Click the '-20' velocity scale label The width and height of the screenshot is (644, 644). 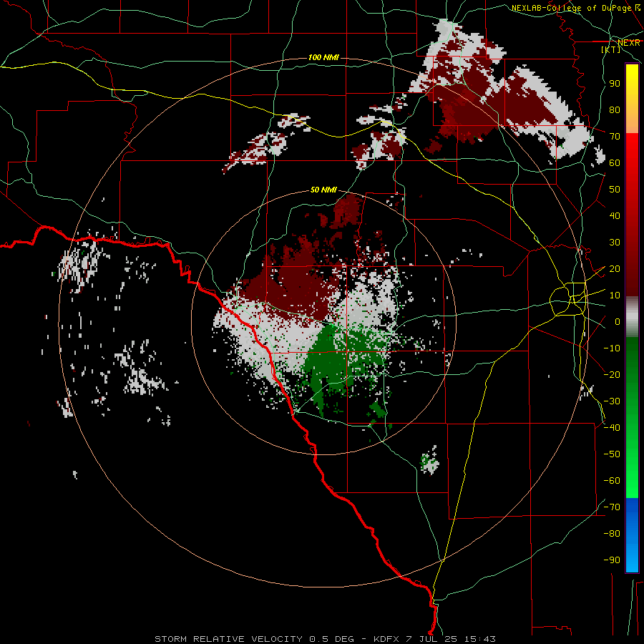[x=612, y=374]
